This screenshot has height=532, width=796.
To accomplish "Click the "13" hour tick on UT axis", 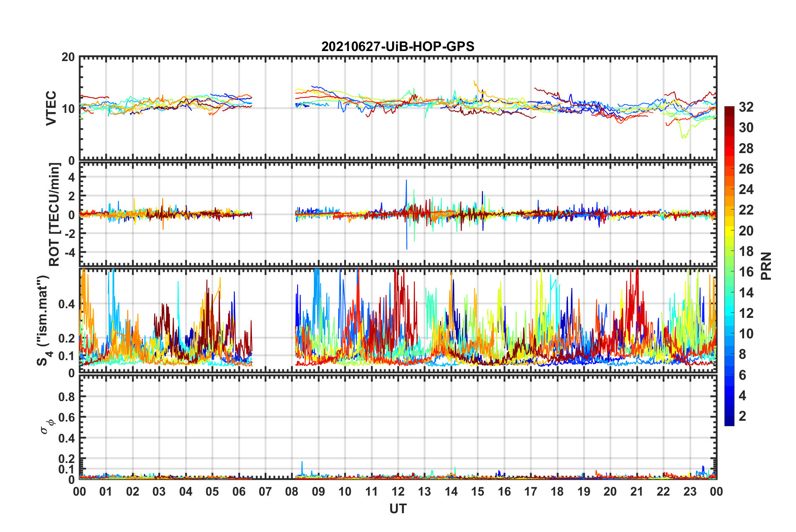I will point(424,491).
